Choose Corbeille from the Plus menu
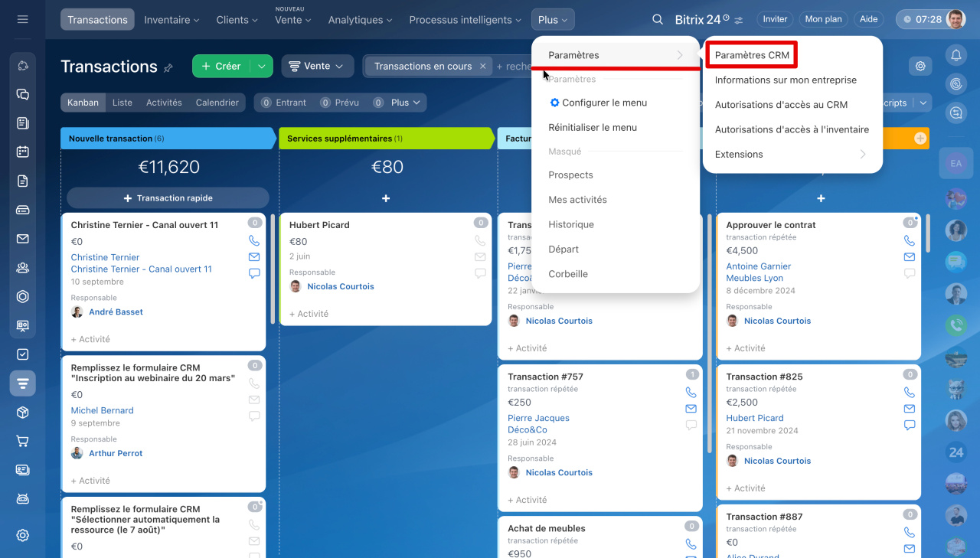The width and height of the screenshot is (980, 558). pos(568,274)
